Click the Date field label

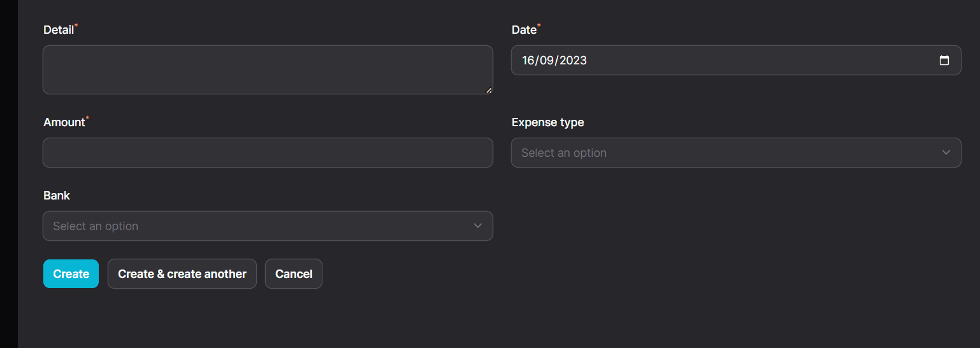coord(524,30)
